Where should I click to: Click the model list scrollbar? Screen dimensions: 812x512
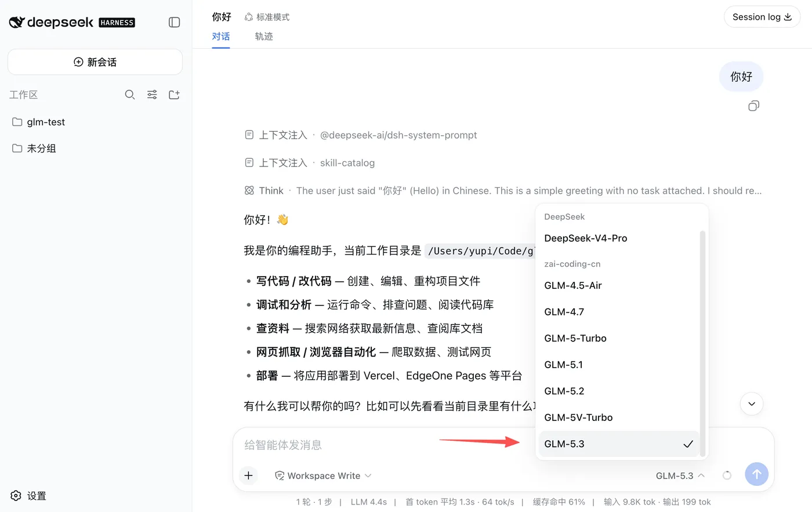[702, 343]
